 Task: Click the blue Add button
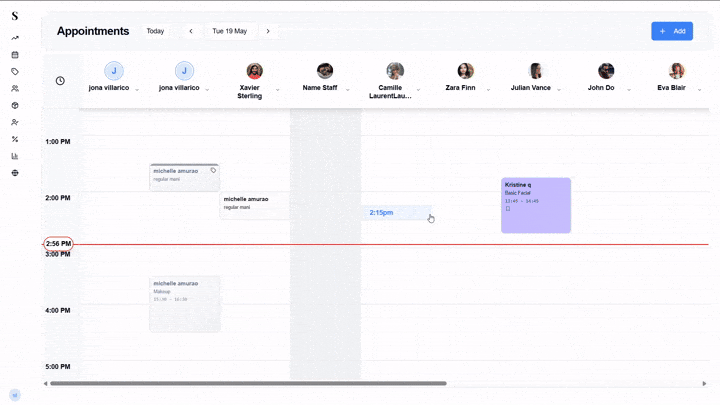point(672,31)
